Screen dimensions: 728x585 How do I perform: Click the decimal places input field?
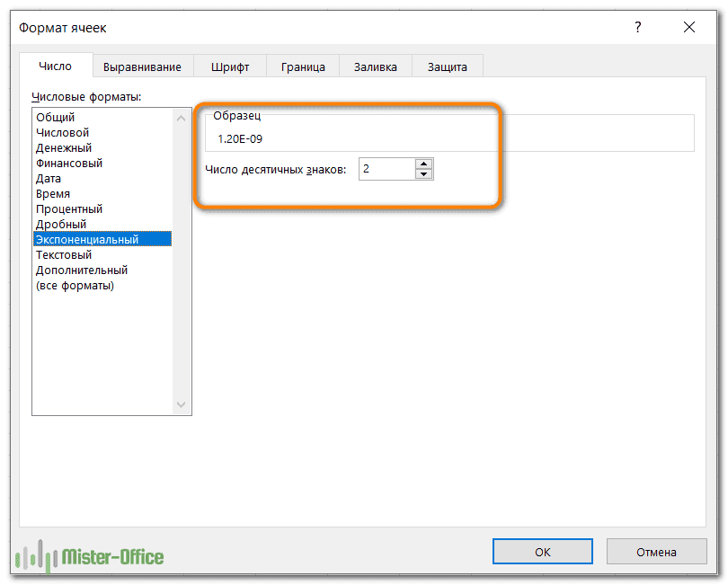[x=386, y=169]
